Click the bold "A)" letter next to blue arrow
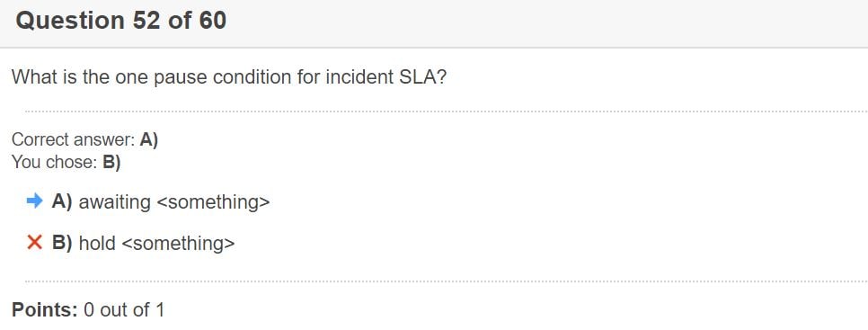Screen dimensions: 868x330 pyautogui.click(x=62, y=201)
